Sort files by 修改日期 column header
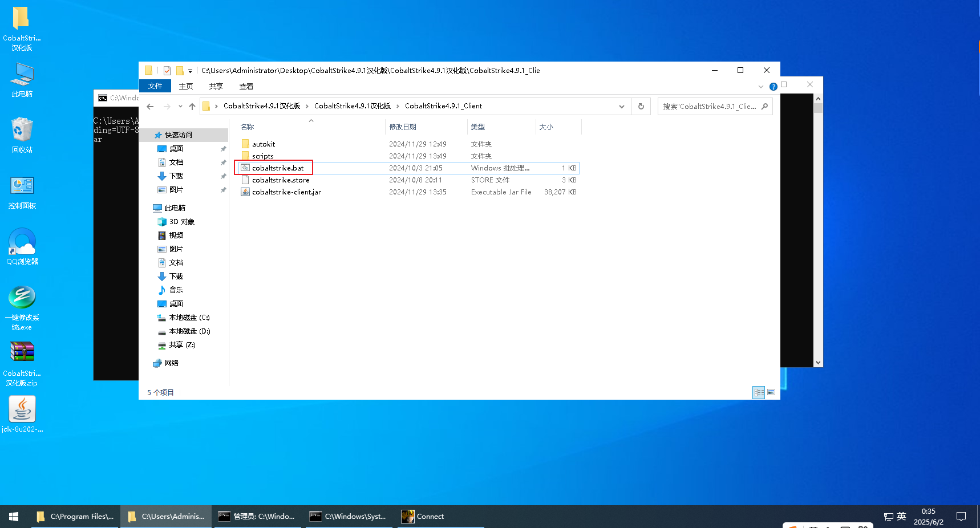 point(426,127)
